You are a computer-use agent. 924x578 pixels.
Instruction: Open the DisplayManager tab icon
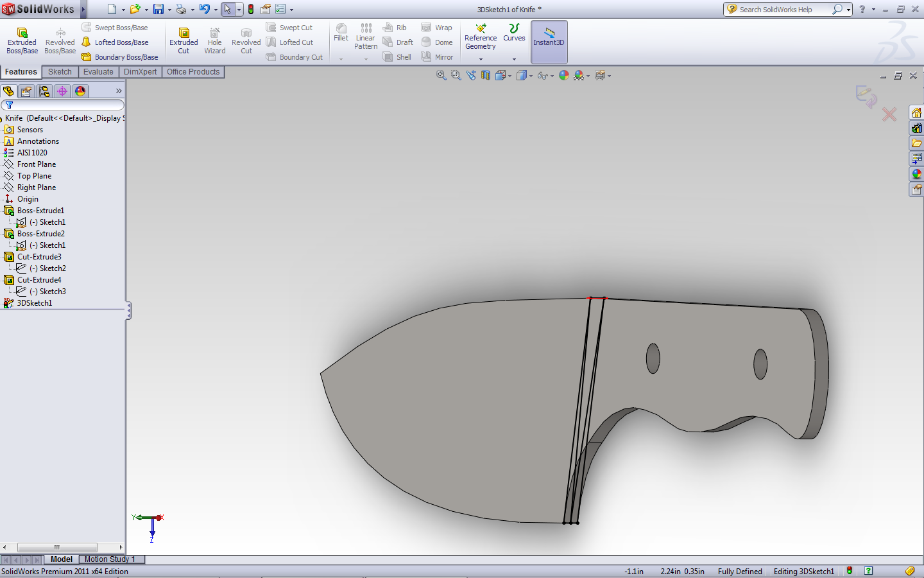tap(80, 91)
